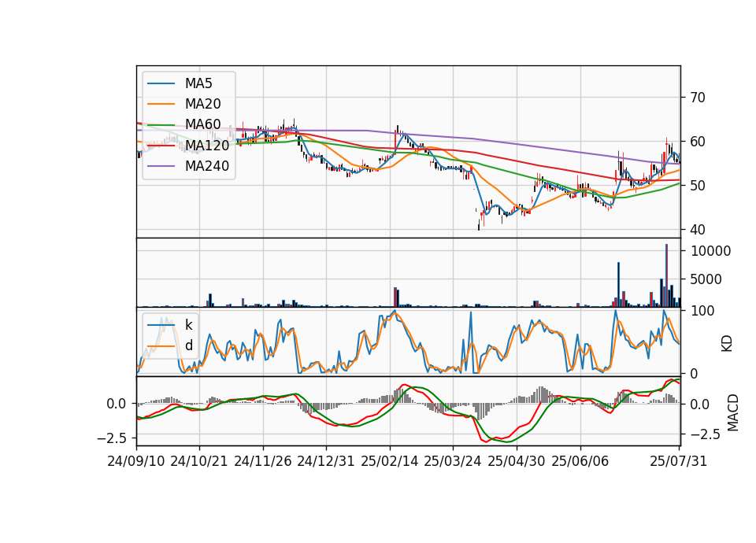This screenshot has width=756, height=543.
Task: Click the MA120 legend label
Action: tap(207, 145)
